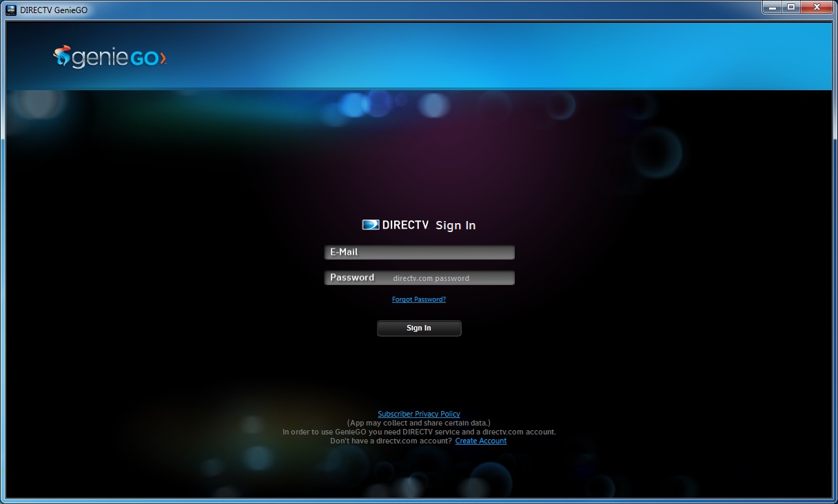The height and width of the screenshot is (504, 838).
Task: Click the data collection notice text
Action: coord(419,423)
